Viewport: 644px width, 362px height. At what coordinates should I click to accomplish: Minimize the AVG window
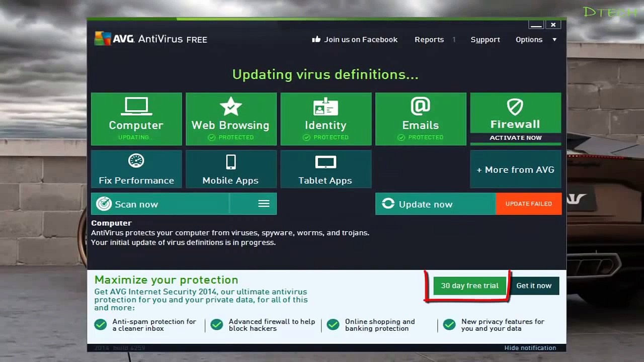[536, 25]
